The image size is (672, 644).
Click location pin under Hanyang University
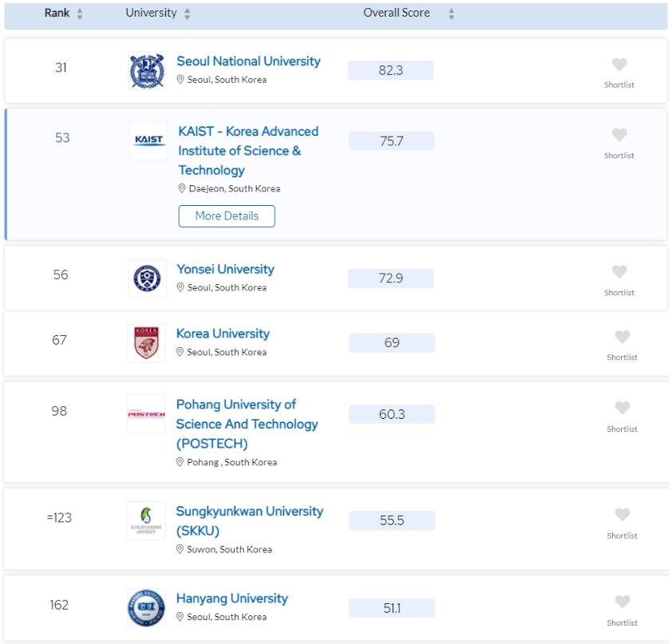point(180,617)
